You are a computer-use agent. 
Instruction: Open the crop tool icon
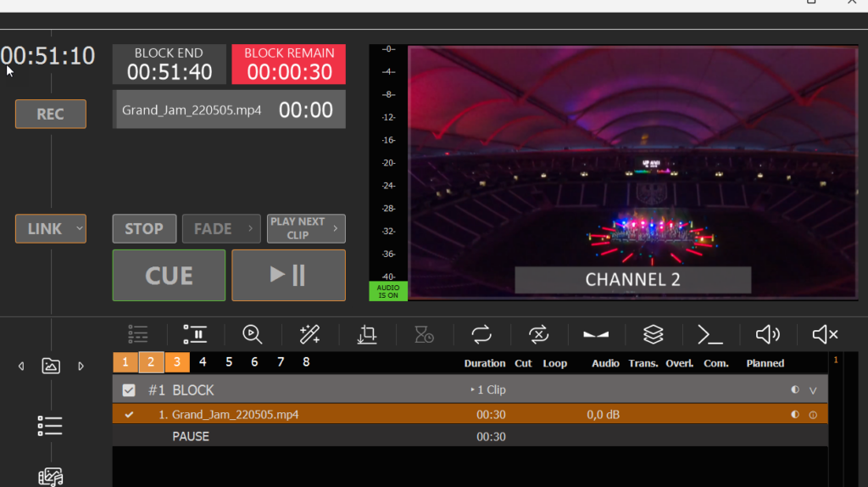pyautogui.click(x=367, y=334)
